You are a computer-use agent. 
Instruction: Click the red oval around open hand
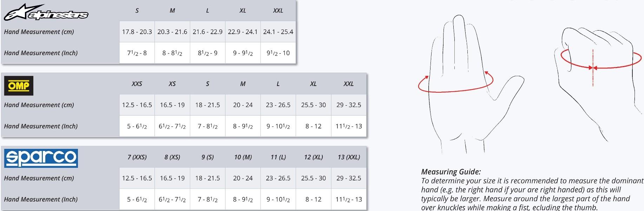tap(456, 81)
